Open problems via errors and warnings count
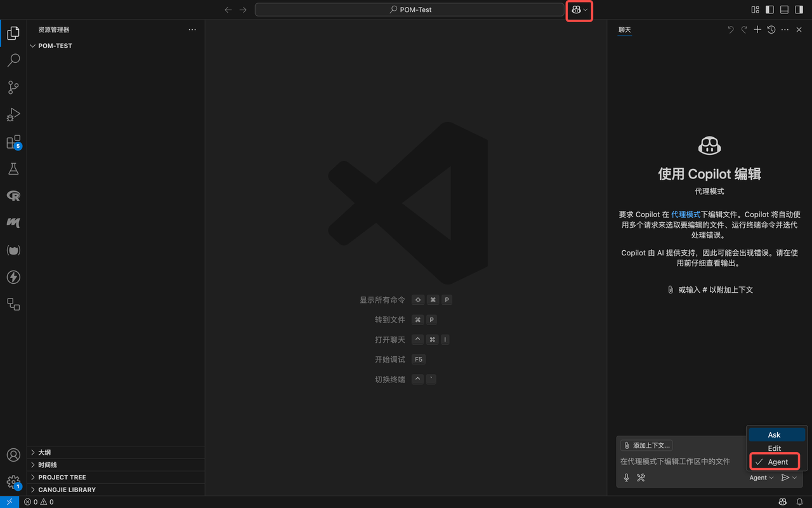Image resolution: width=812 pixels, height=508 pixels. point(39,502)
